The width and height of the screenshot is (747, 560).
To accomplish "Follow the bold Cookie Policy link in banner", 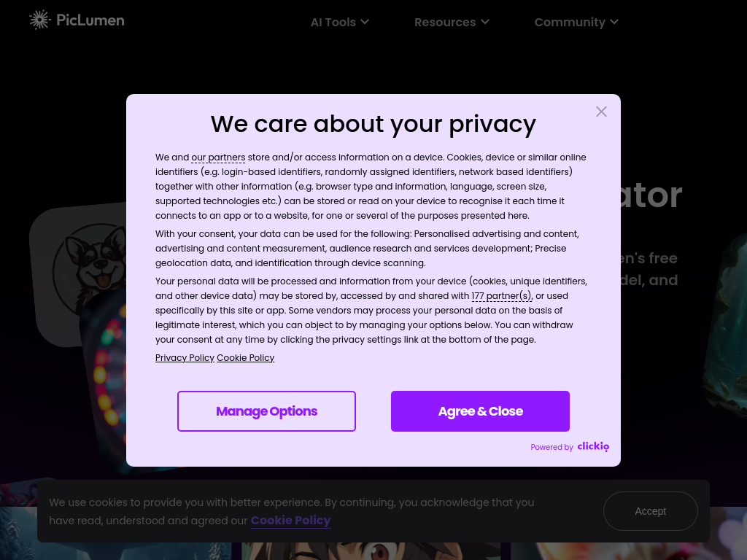I will click(290, 521).
